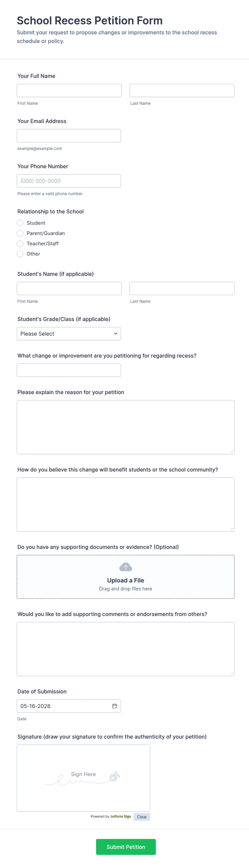The height and width of the screenshot is (868, 249).
Task: Click the phone number input field
Action: pyautogui.click(x=69, y=181)
